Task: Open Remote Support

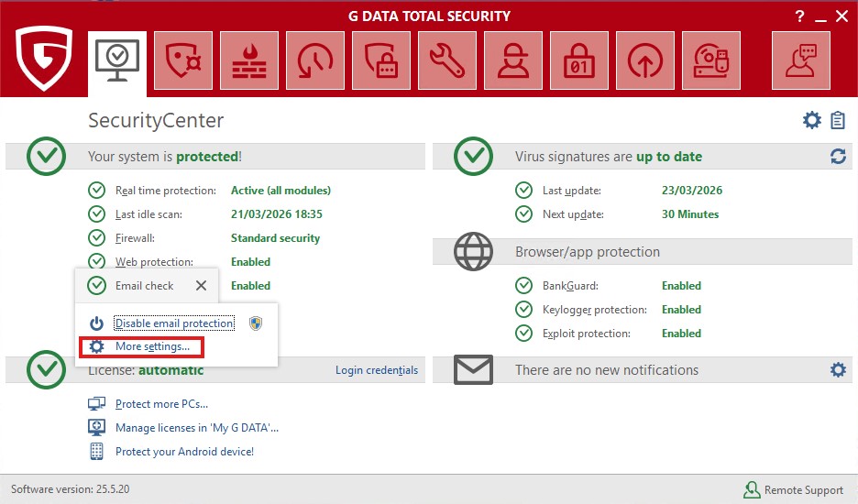Action: coord(794,489)
